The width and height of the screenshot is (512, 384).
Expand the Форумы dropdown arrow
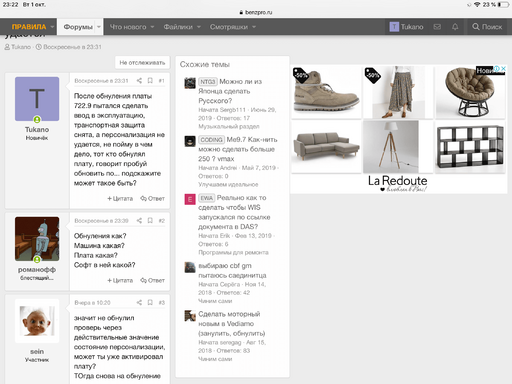[99, 27]
